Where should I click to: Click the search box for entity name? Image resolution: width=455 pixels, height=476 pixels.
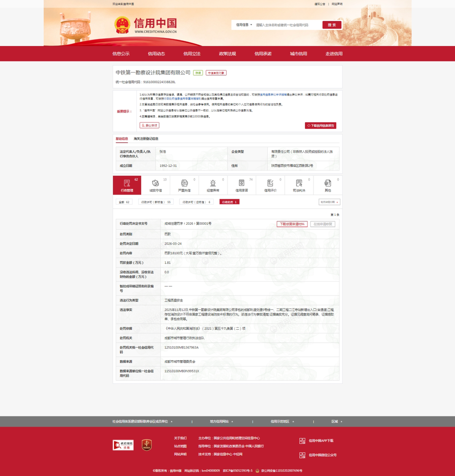click(x=287, y=25)
